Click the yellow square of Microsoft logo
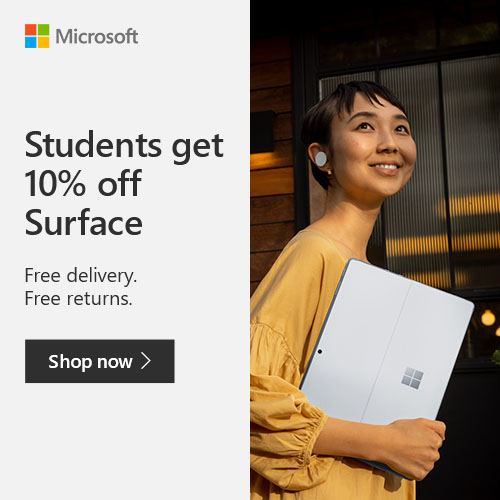500x500 pixels. [43, 42]
